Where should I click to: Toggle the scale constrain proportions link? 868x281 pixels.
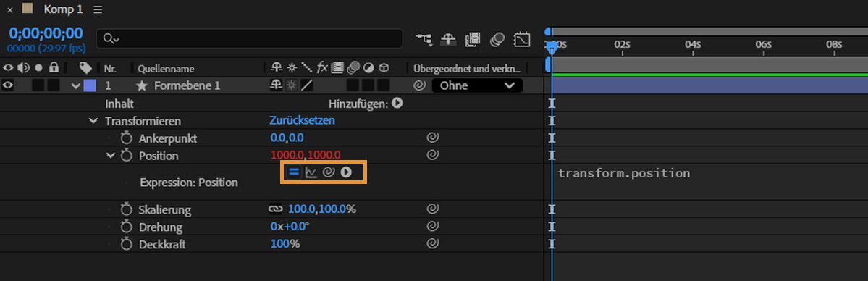[x=275, y=209]
